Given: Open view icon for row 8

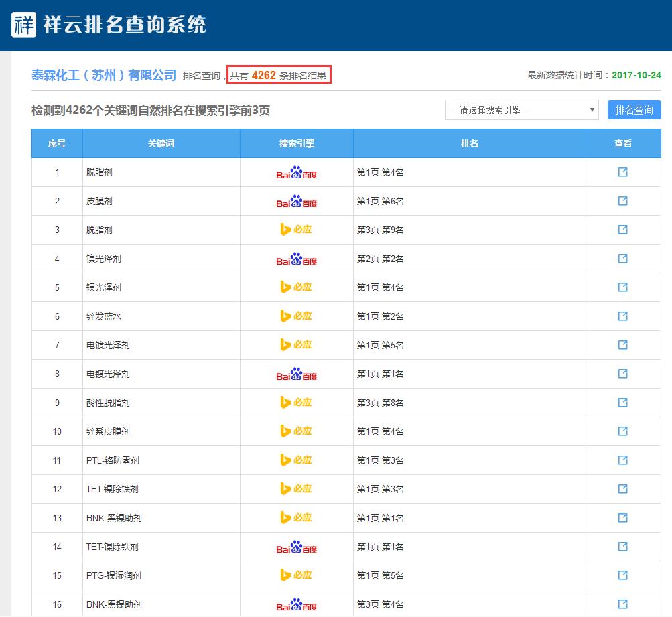Looking at the screenshot, I should pyautogui.click(x=622, y=373).
